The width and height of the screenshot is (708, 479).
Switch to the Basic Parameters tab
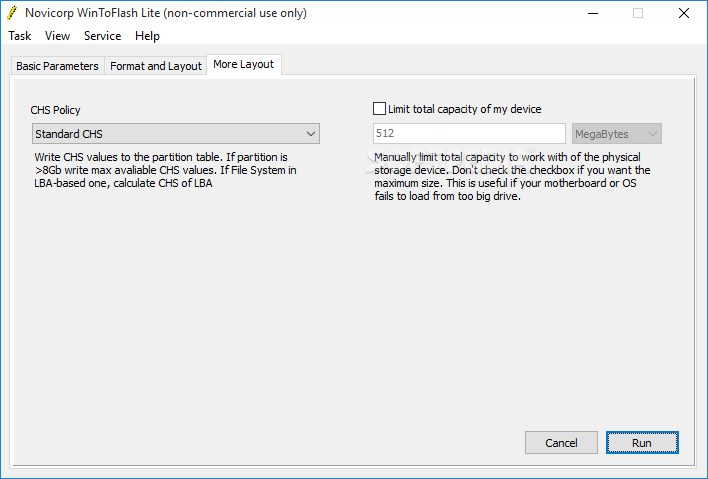click(57, 66)
